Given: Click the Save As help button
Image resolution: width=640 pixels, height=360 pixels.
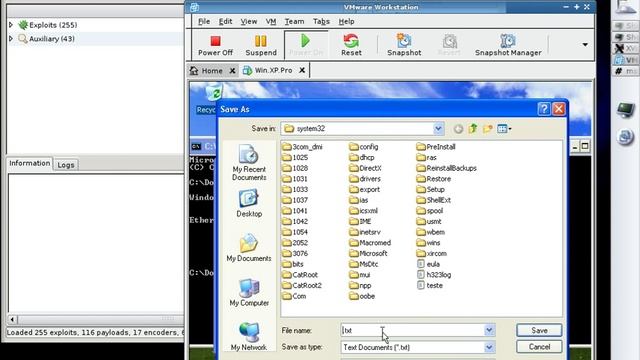Looking at the screenshot, I should pyautogui.click(x=544, y=109).
